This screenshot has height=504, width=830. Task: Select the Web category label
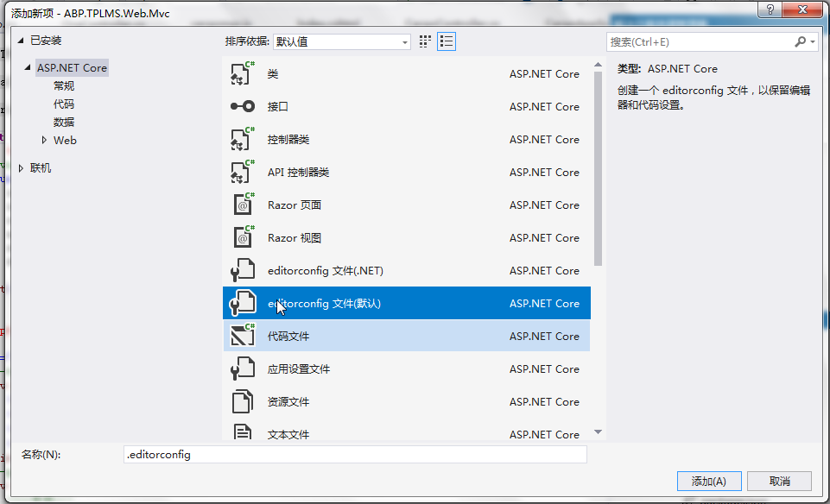coord(65,140)
